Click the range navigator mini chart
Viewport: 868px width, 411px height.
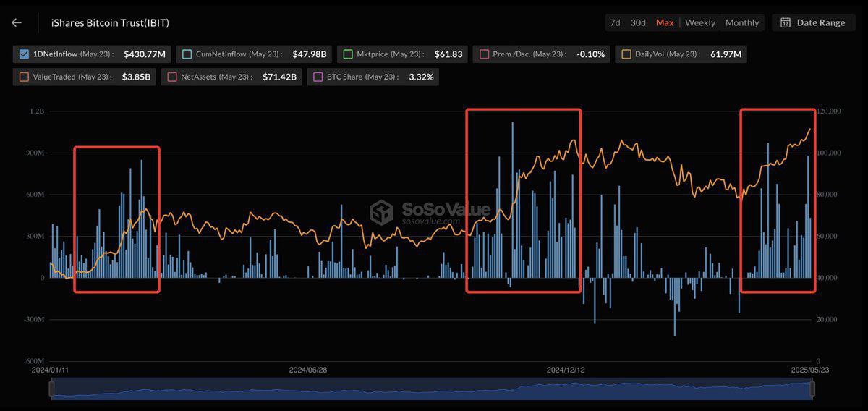432,389
